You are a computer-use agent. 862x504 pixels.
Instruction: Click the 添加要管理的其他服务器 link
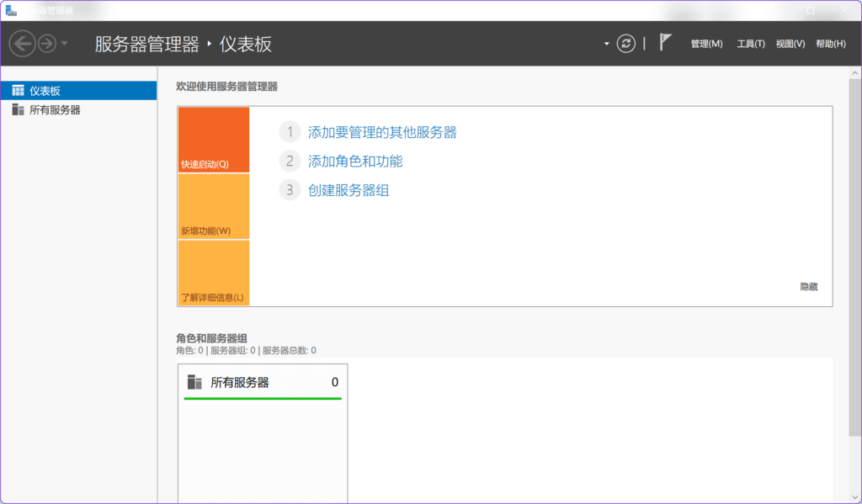pyautogui.click(x=382, y=132)
